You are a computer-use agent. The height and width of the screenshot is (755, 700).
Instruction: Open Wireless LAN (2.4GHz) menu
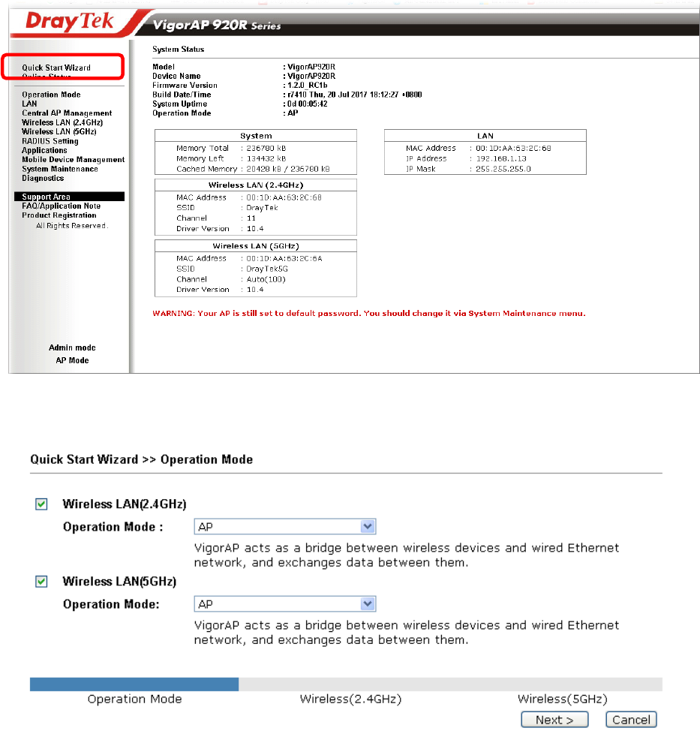tap(62, 123)
